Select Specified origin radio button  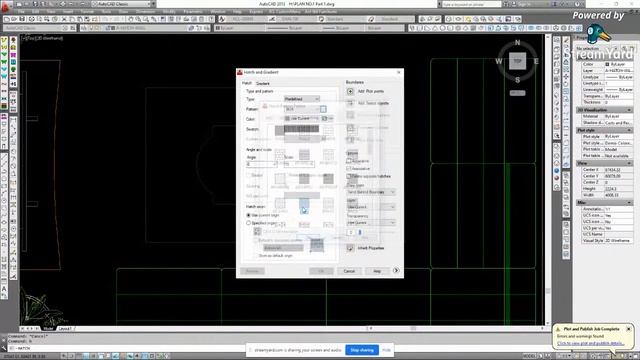tap(248, 223)
